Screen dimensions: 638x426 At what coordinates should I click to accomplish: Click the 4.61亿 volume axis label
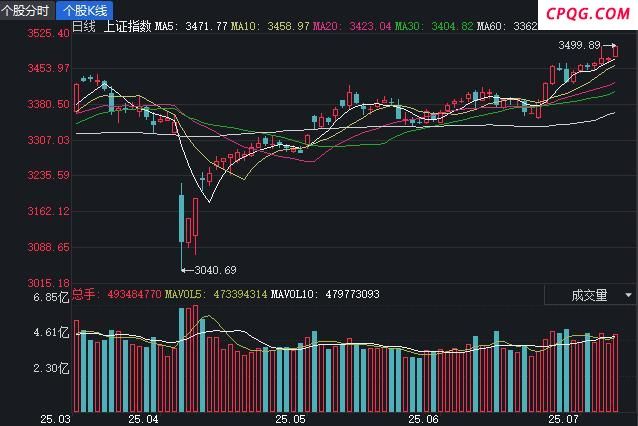click(51, 332)
